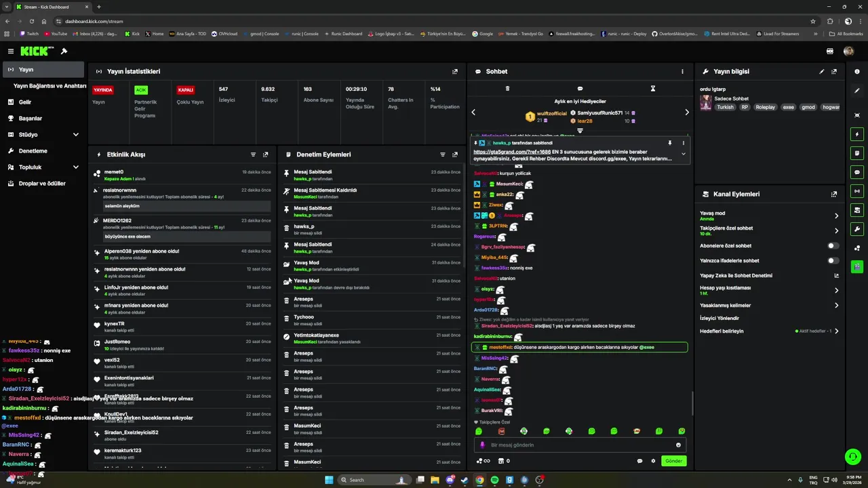
Task: Click the taskbar Search box
Action: coord(375,480)
